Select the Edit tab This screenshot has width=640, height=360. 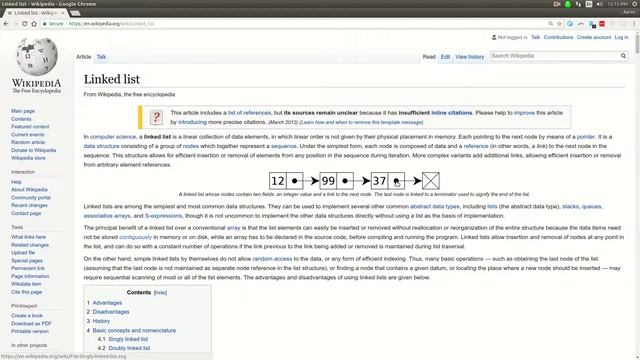pyautogui.click(x=445, y=57)
